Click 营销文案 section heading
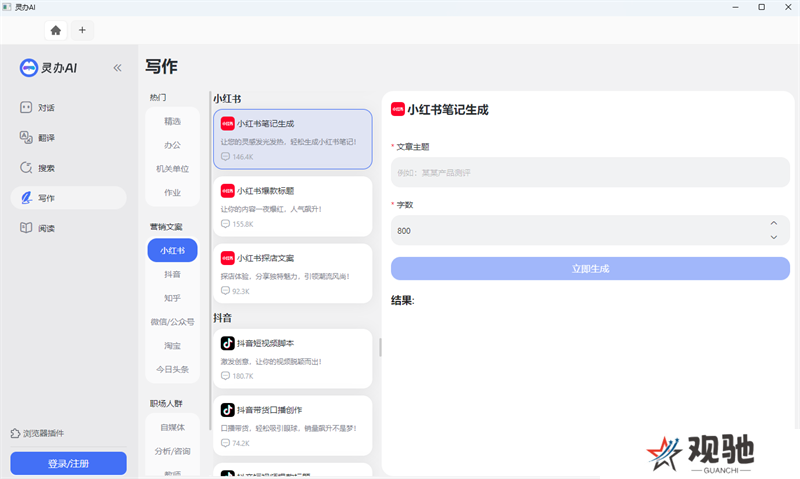This screenshot has width=800, height=479. (x=166, y=227)
